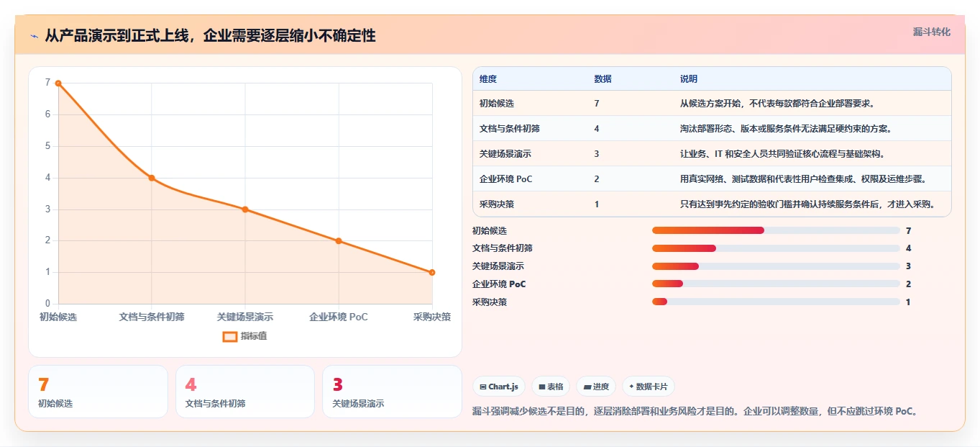
Task: Click the 漏斗转化 label in header
Action: coord(931,32)
